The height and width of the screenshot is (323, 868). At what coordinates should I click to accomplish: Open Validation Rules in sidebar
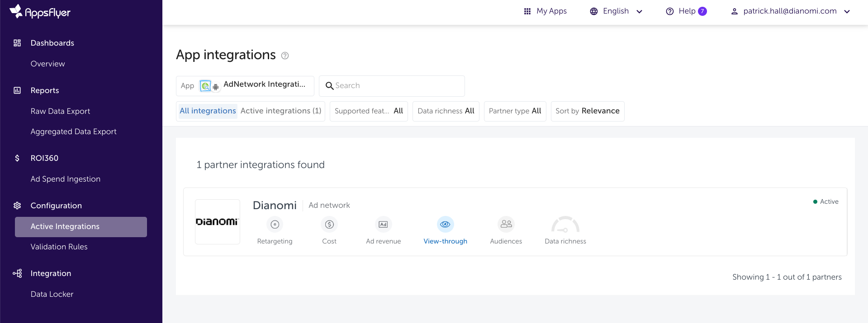click(59, 247)
